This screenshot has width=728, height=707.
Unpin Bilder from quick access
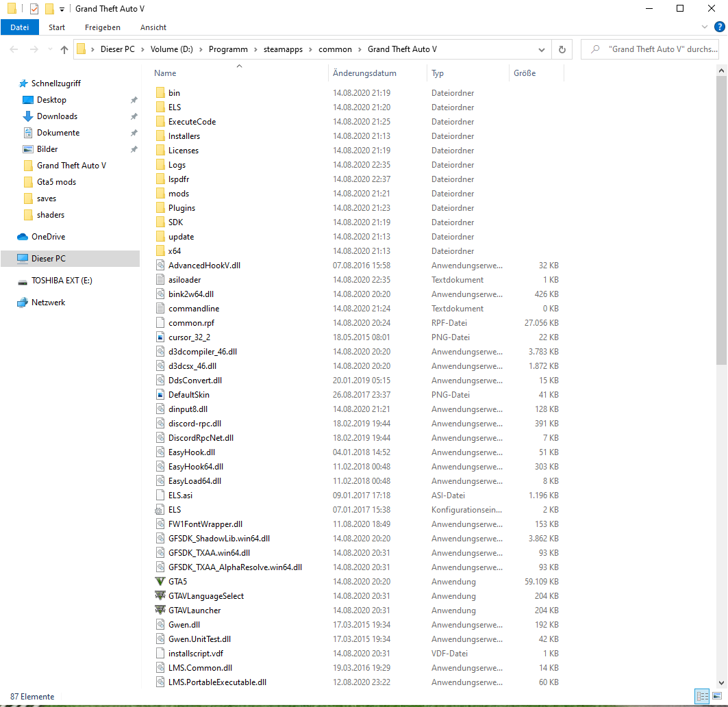tap(134, 149)
